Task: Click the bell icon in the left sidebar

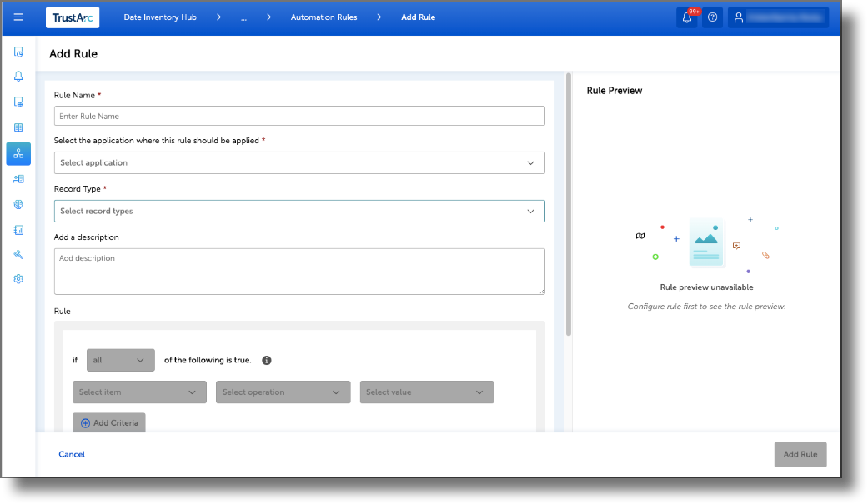Action: 18,76
